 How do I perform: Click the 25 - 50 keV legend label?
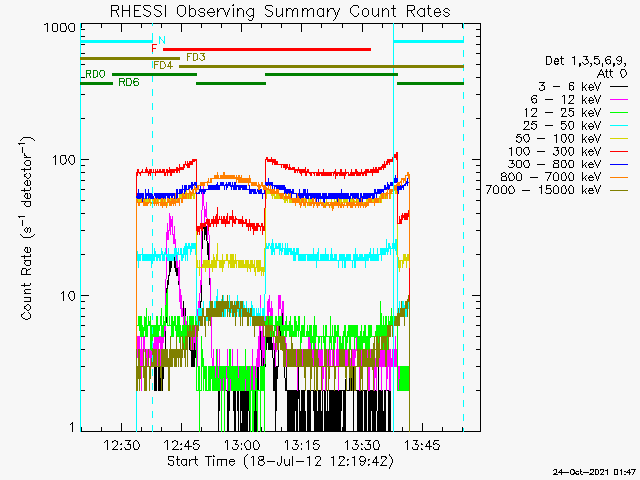[562, 125]
